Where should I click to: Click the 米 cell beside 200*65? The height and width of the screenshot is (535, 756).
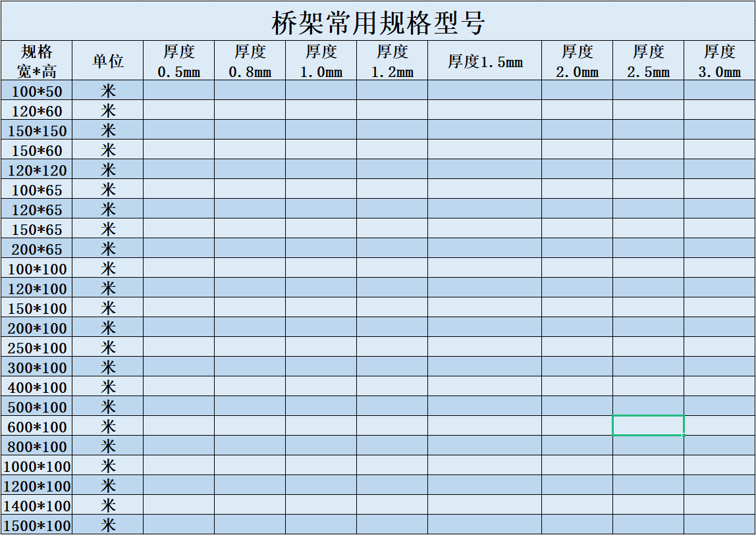(107, 249)
